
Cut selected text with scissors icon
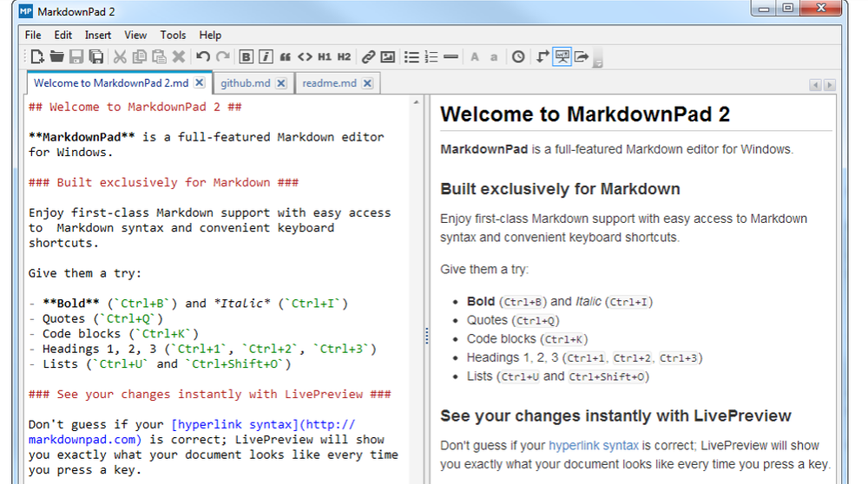(x=120, y=56)
